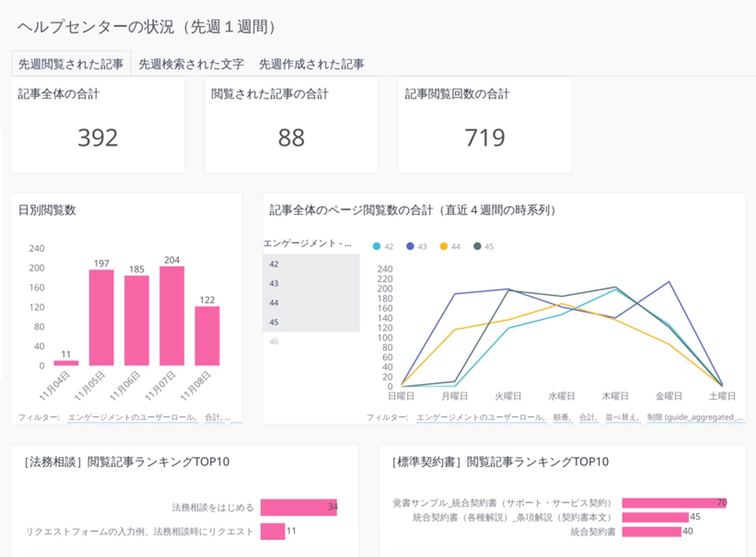Click the 記事閲覧回数の合計 card title
756x557 pixels.
coord(457,94)
